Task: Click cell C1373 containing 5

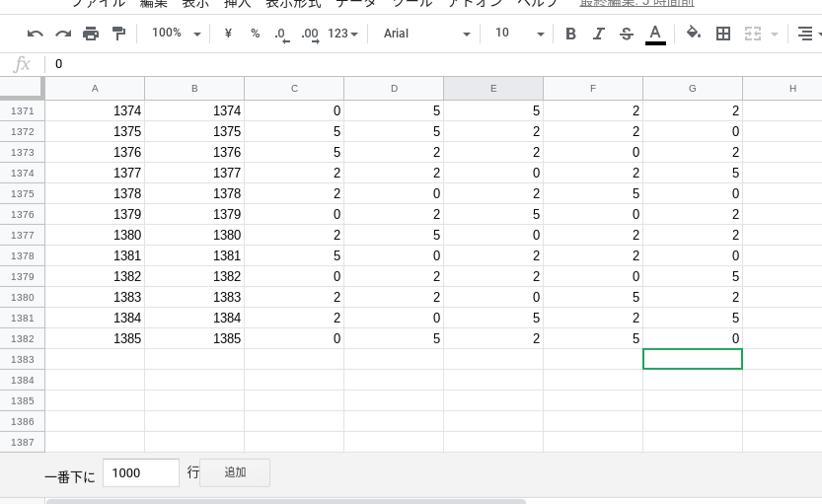Action: coord(294,153)
